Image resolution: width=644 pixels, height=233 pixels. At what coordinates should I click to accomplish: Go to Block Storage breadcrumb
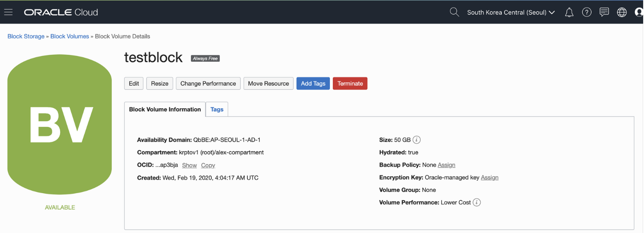[x=26, y=36]
